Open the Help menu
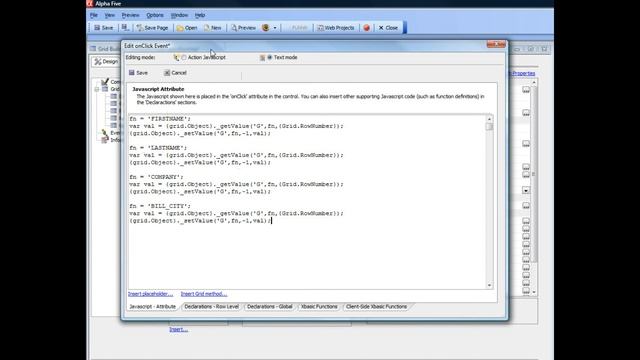This screenshot has height=360, width=640. coord(200,15)
